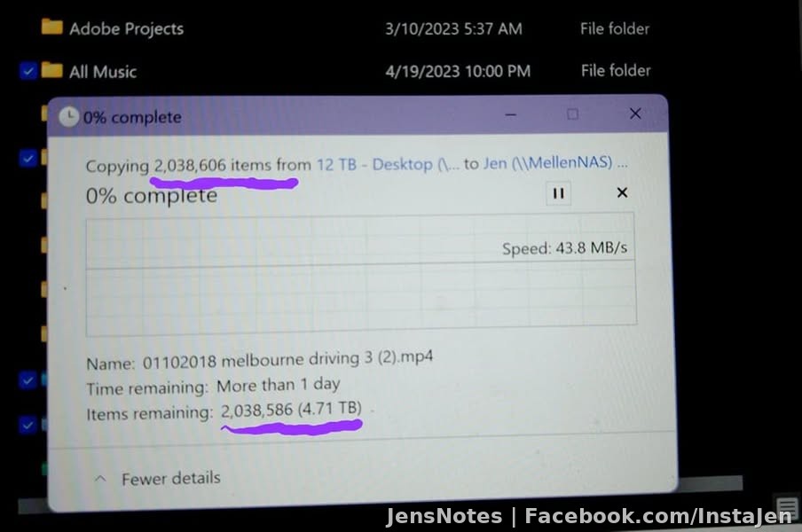This screenshot has width=802, height=532.
Task: Minimize the copy progress dialog
Action: click(510, 114)
